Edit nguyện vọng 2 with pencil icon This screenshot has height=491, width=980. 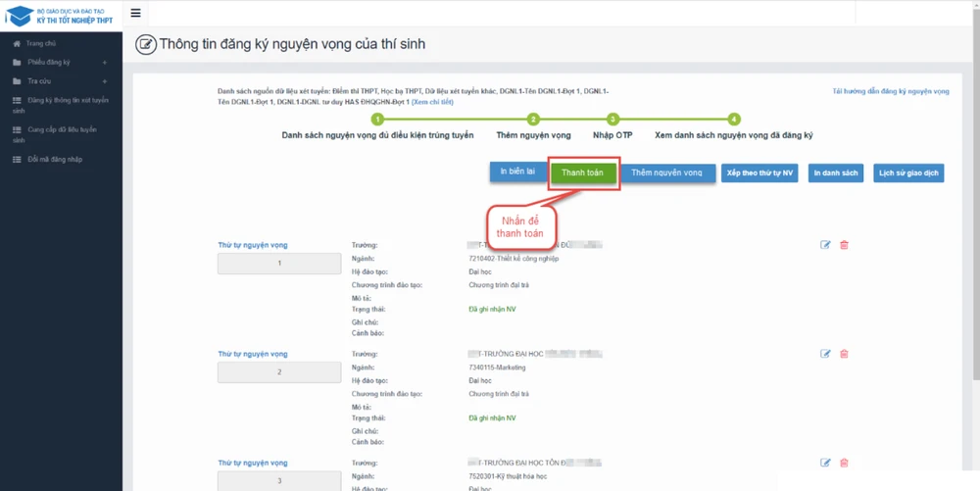pos(825,354)
